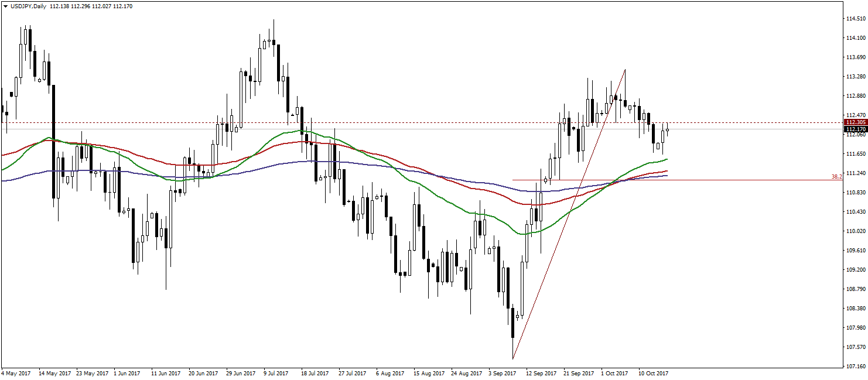Click the OHLC values 112.138 112.296 112.027 112.170
This screenshot has width=868, height=380.
coord(91,6)
